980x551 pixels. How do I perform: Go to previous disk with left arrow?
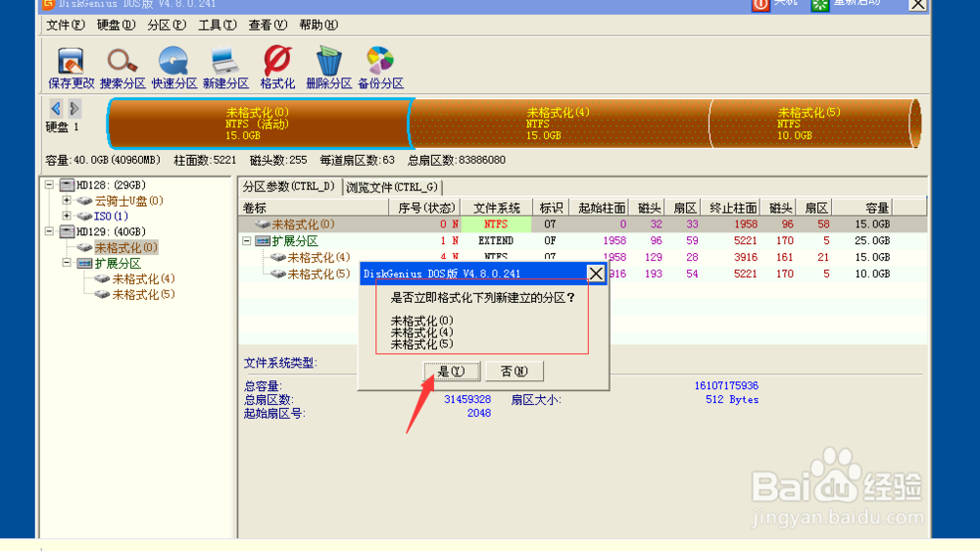[x=56, y=108]
